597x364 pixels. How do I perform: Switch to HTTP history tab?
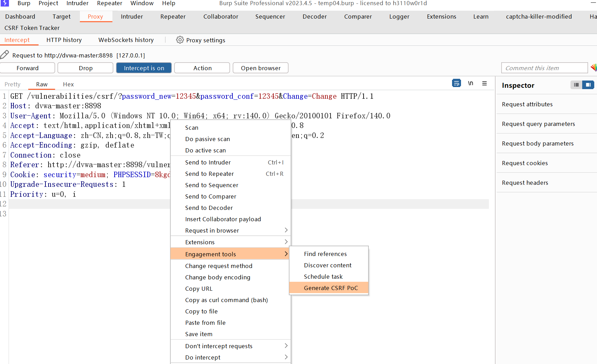coord(64,40)
